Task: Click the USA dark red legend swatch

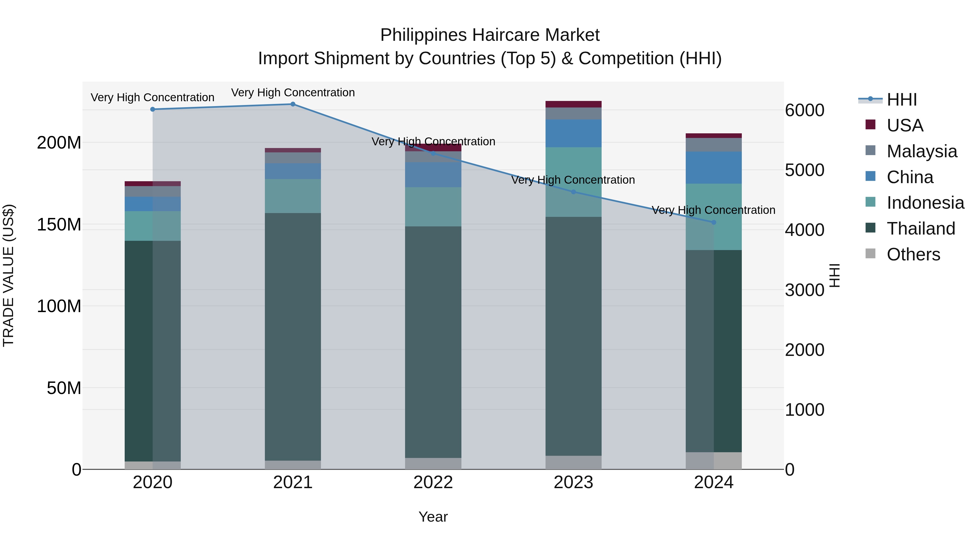Action: [871, 124]
